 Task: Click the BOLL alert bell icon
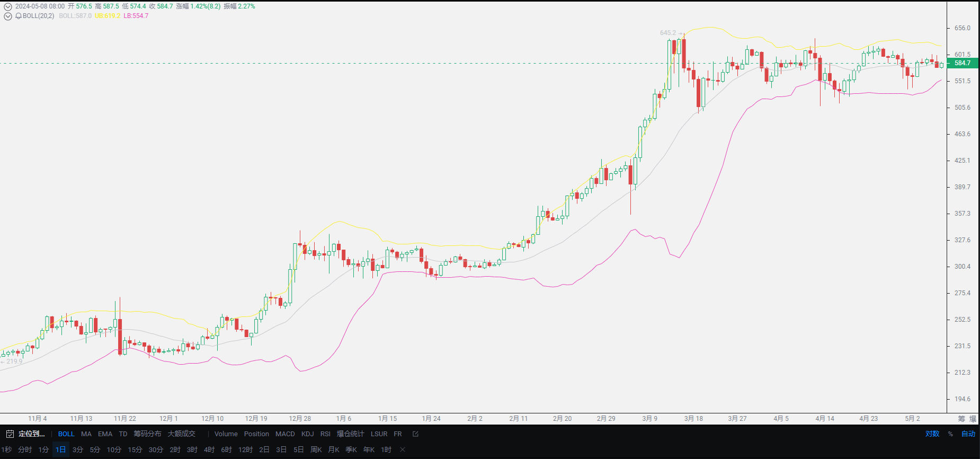[19, 16]
